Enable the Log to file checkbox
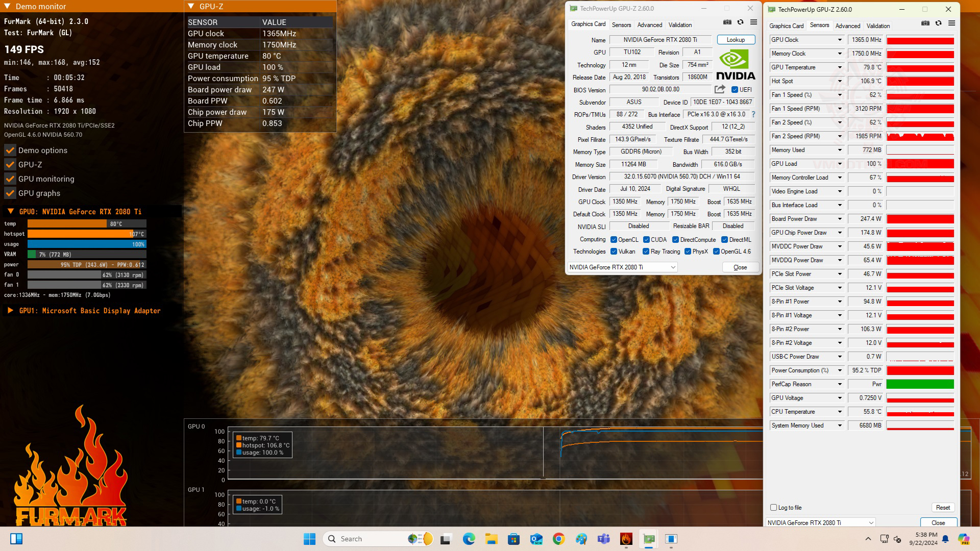 tap(773, 508)
